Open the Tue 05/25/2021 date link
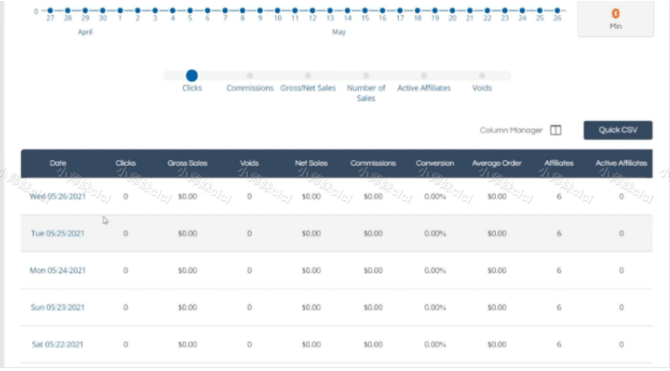The height and width of the screenshot is (371, 670). (57, 233)
